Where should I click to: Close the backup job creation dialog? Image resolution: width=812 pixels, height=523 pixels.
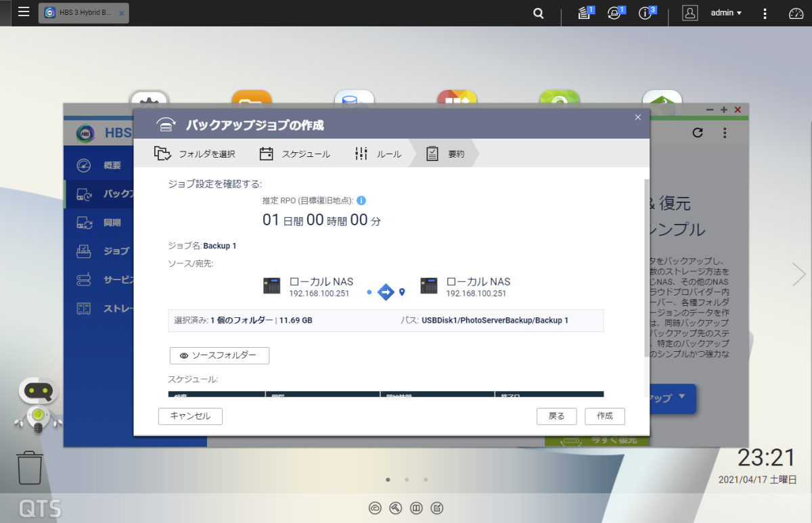(x=637, y=117)
